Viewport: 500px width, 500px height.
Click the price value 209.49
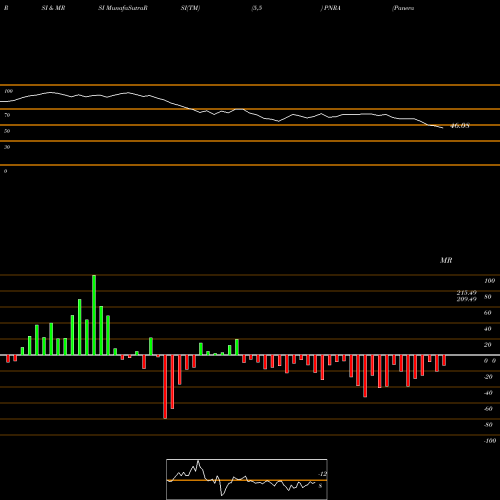467,299
